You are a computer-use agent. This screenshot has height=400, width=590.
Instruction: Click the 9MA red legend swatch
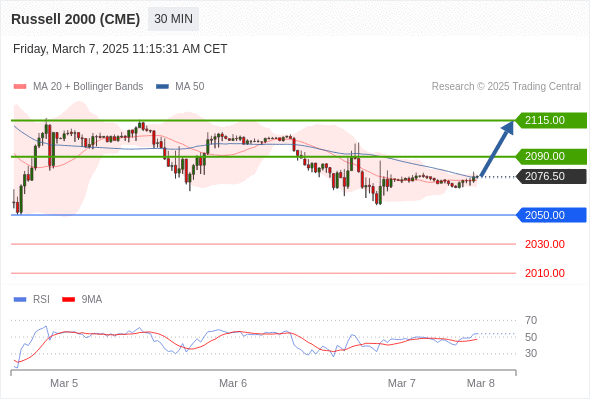[68, 300]
